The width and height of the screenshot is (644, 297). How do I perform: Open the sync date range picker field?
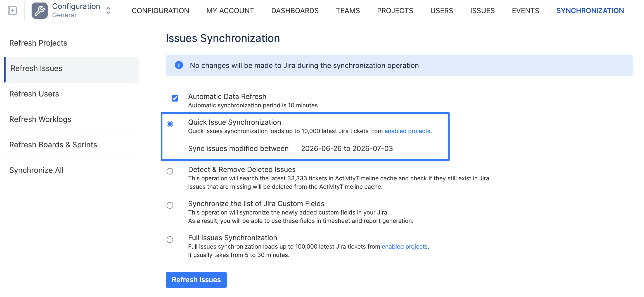(347, 148)
